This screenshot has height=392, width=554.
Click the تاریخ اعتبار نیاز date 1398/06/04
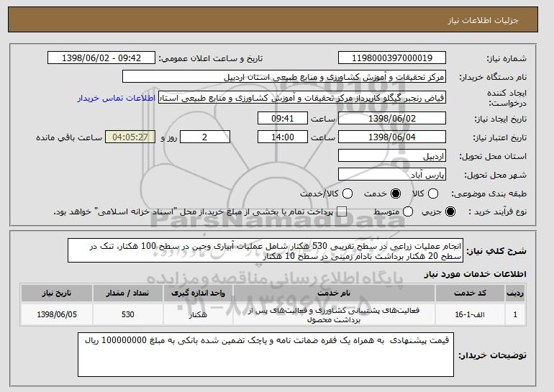click(392, 137)
